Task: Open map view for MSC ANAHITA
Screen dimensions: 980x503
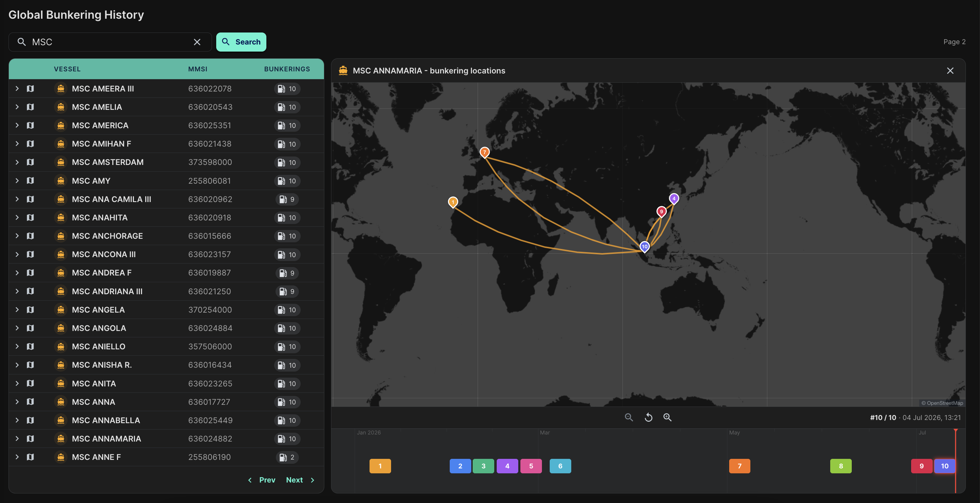Action: pyautogui.click(x=30, y=218)
